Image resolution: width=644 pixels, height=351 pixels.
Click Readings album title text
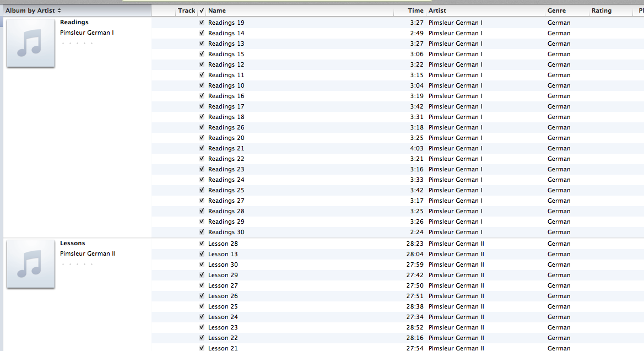[x=74, y=22]
